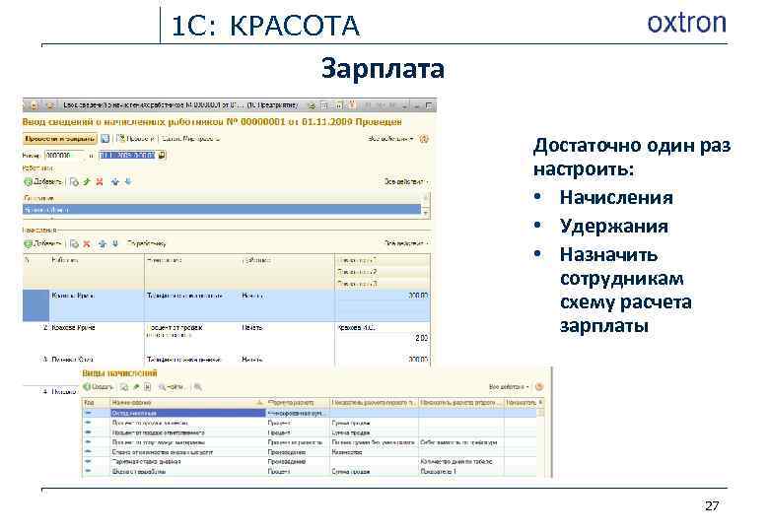The height and width of the screenshot is (532, 769).
Task: Click the forward arrow icon in title bar
Action: (x=49, y=105)
